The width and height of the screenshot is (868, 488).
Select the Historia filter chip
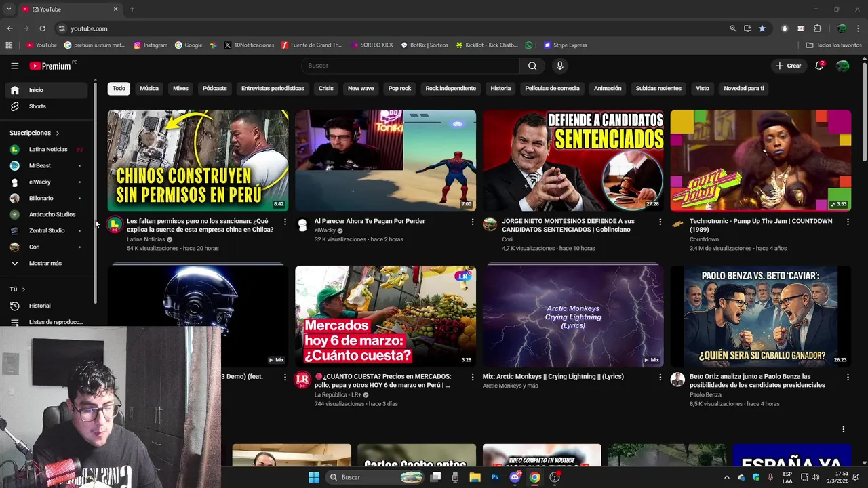(500, 88)
